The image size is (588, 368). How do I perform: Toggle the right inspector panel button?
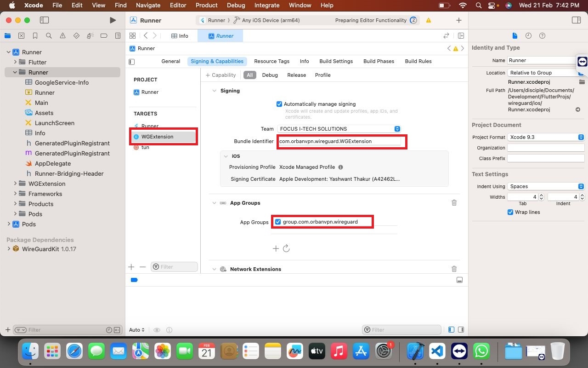point(576,20)
